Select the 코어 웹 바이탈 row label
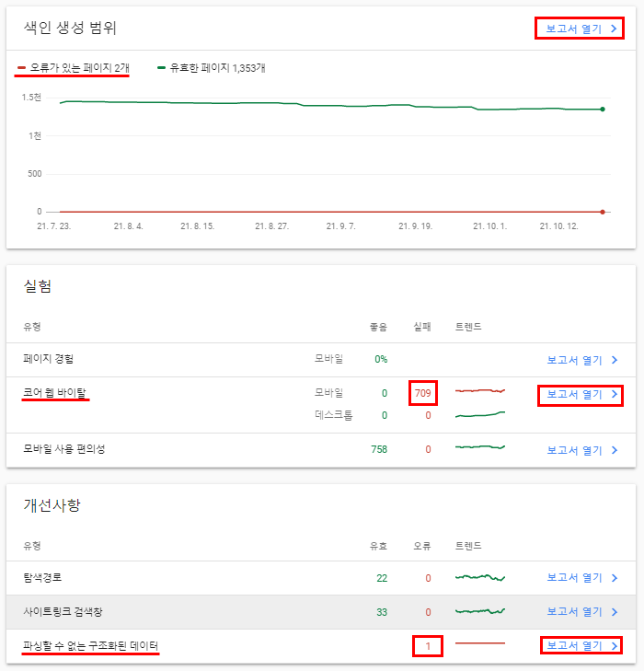The width and height of the screenshot is (644, 671). coord(54,392)
